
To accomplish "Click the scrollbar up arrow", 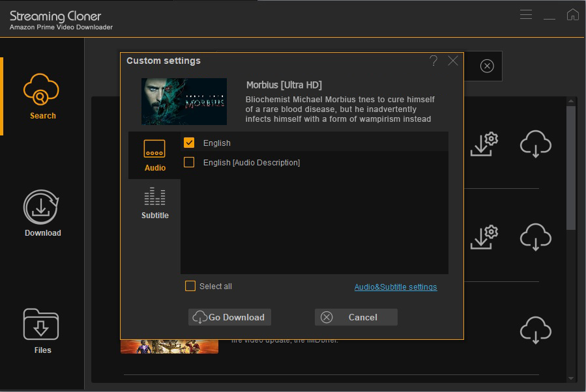I will click(570, 101).
